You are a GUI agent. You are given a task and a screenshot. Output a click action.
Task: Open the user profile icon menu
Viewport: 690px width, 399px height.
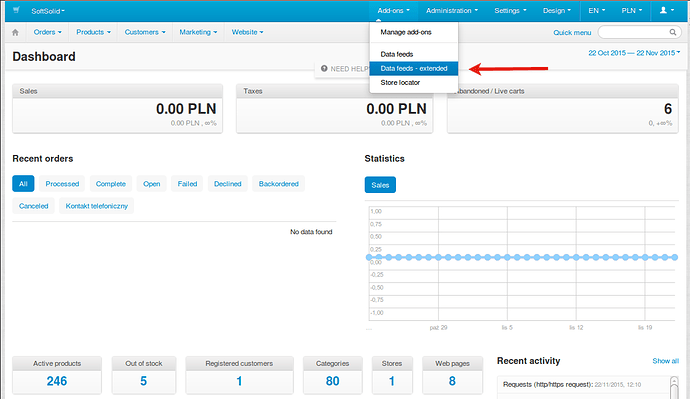[x=666, y=11]
